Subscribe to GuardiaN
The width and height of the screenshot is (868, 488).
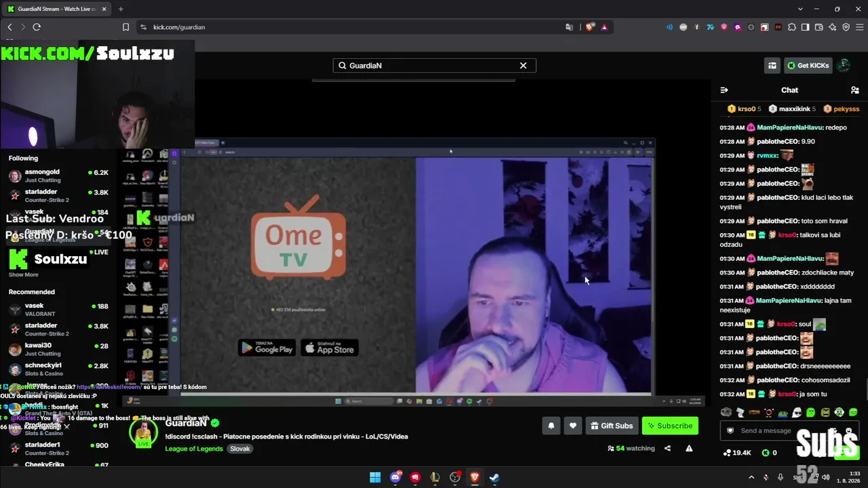pos(670,426)
